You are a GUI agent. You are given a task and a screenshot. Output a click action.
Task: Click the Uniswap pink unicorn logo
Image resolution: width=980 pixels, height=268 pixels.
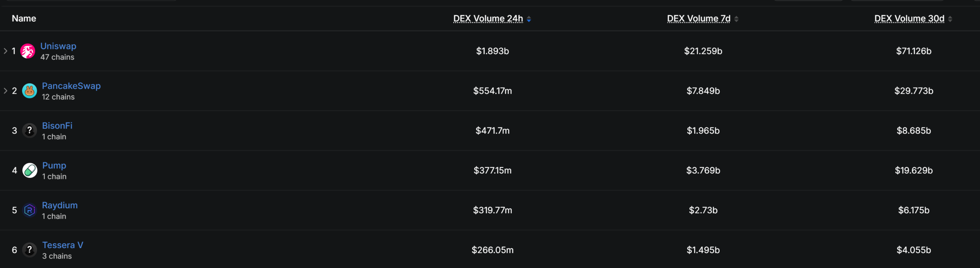point(28,51)
